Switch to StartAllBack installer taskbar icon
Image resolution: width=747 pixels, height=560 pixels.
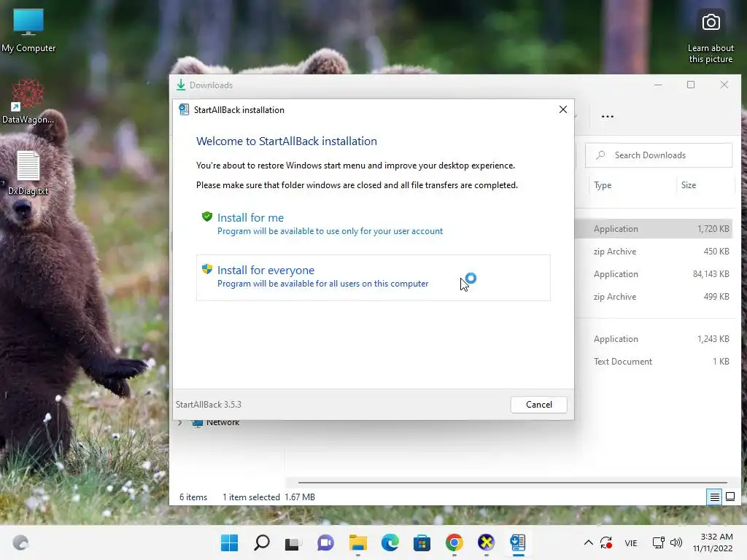point(518,542)
